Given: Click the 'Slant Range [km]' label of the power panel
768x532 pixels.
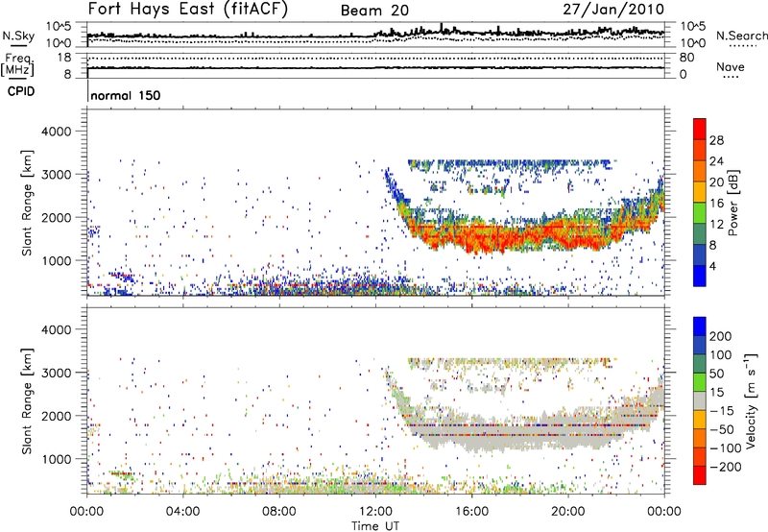Looking at the screenshot, I should pyautogui.click(x=27, y=203).
